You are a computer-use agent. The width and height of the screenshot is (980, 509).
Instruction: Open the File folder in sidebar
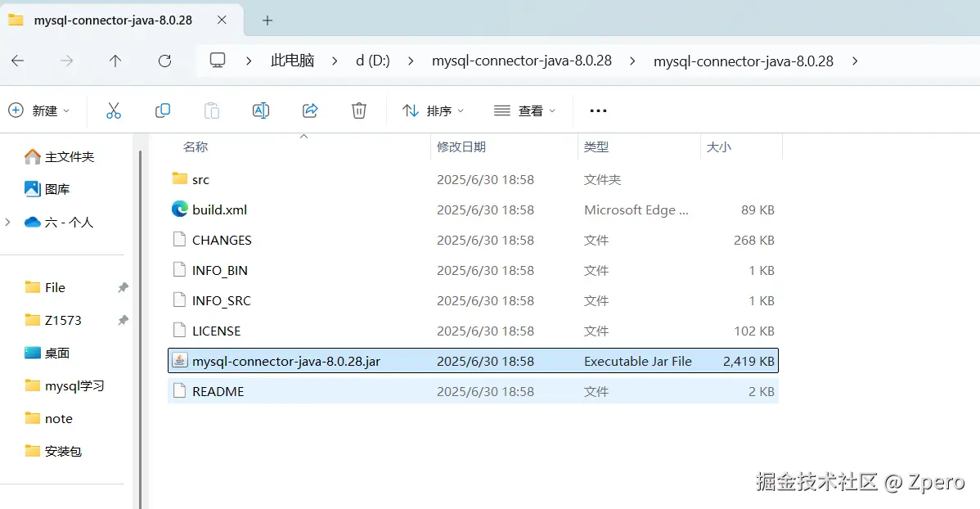[45, 287]
